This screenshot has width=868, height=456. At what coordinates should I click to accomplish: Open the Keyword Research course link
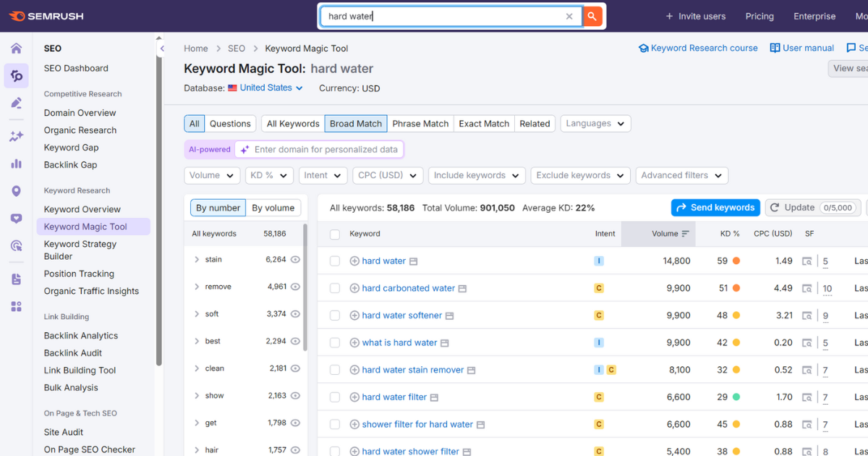(x=698, y=48)
